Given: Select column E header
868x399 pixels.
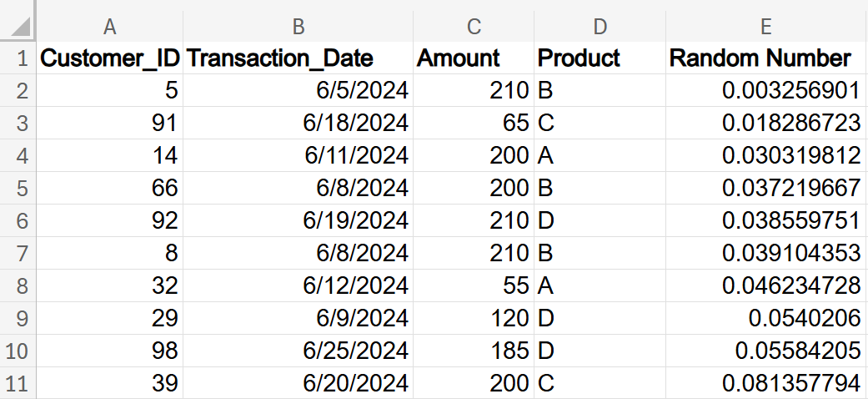Looking at the screenshot, I should [x=765, y=27].
